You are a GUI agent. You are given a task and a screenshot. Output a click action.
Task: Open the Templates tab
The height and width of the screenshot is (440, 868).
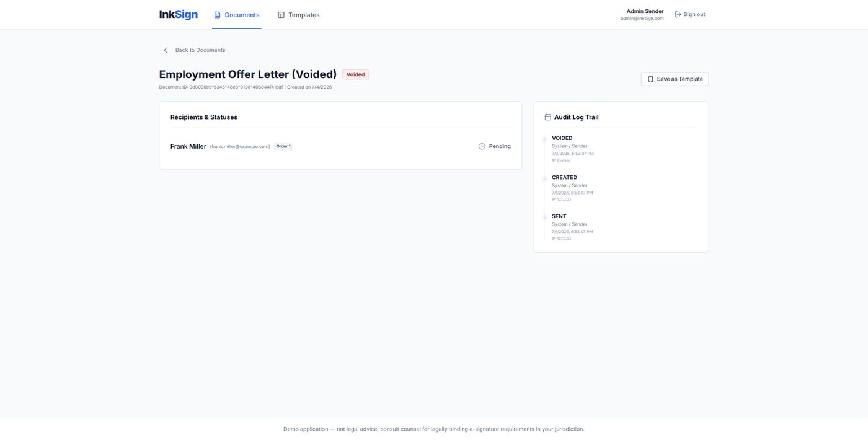coord(298,15)
